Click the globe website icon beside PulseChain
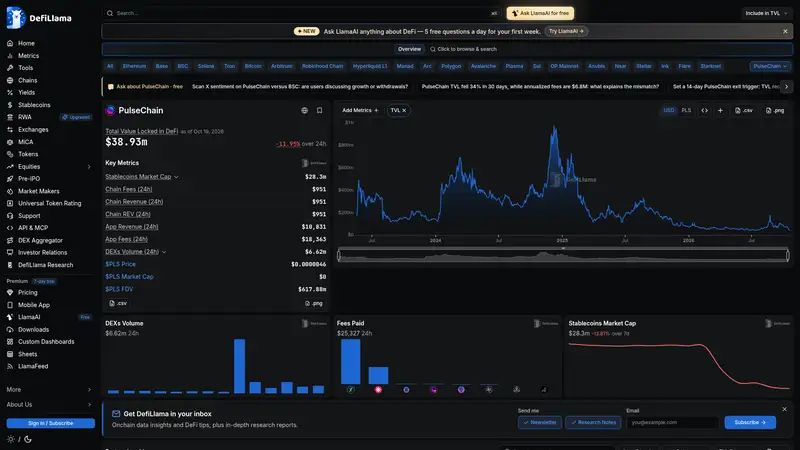The image size is (800, 450). tap(305, 110)
